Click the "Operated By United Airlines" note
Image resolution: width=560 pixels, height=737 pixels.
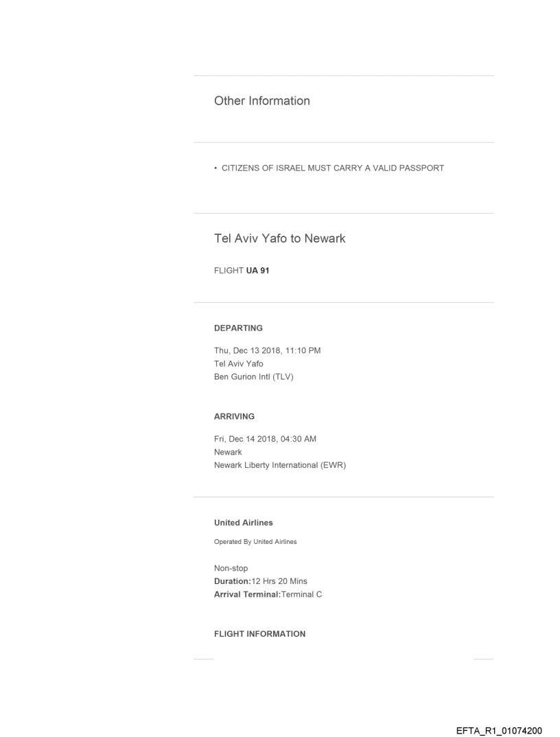(x=255, y=542)
